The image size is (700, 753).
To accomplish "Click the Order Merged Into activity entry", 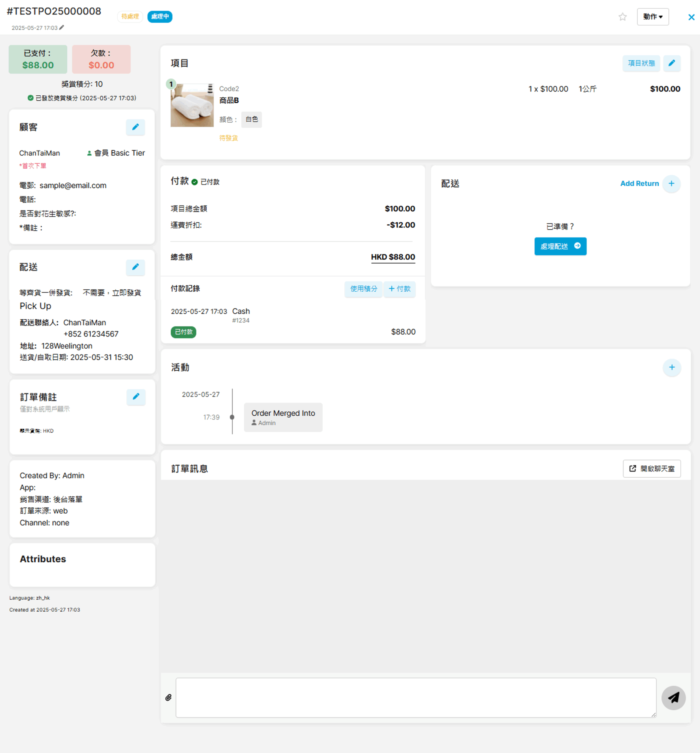I will click(x=283, y=417).
